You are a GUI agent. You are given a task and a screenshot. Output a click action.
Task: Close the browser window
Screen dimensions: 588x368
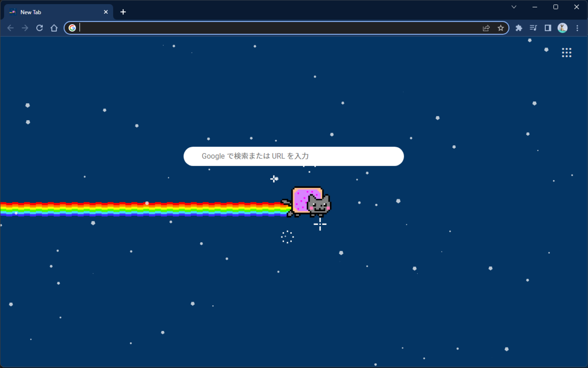click(x=577, y=7)
